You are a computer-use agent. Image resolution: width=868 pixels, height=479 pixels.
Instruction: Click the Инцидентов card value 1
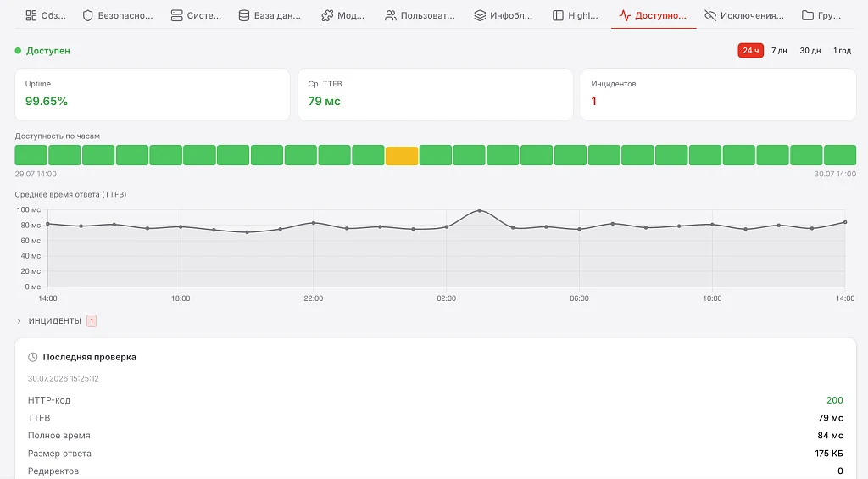593,102
